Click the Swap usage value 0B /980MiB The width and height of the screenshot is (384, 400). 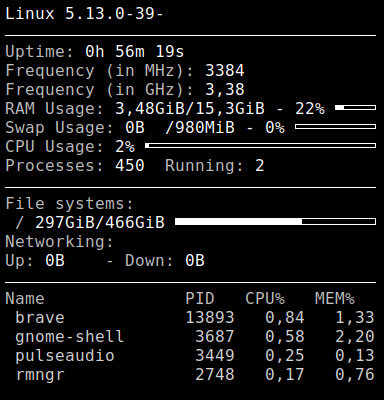[x=180, y=128]
